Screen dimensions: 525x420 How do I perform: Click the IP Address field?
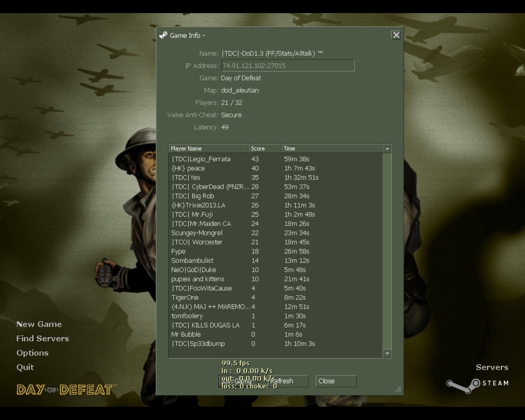[288, 66]
